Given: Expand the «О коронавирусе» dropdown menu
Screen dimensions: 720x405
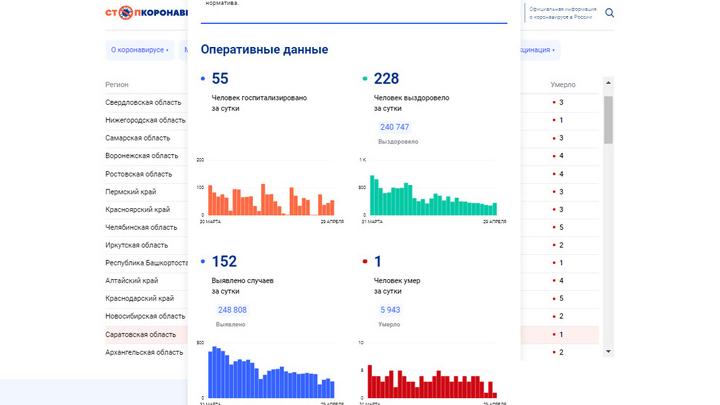Looking at the screenshot, I should point(140,50).
